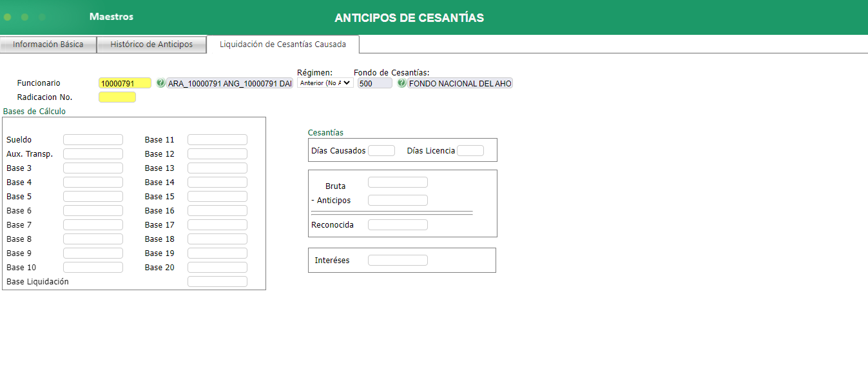Select the Liquidación de Cesantías Causada tab

pos(282,44)
